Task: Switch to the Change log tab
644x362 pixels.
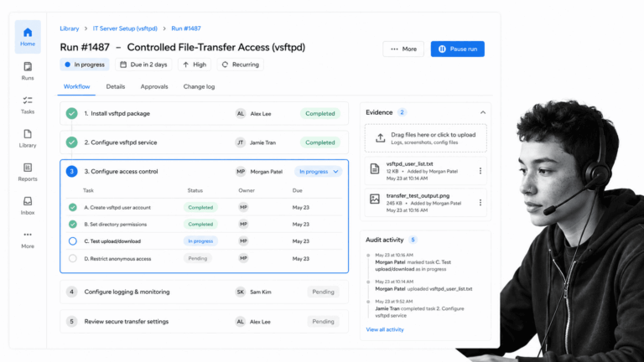Action: pyautogui.click(x=199, y=86)
